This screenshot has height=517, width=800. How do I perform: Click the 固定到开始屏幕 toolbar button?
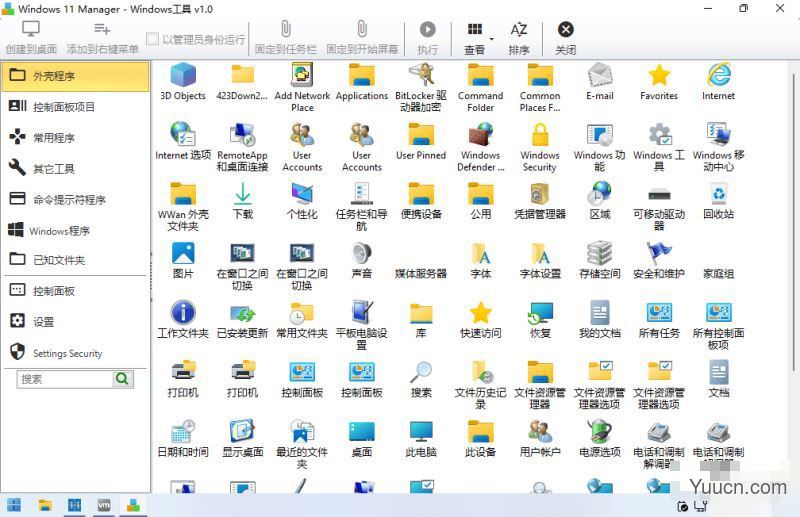tap(362, 38)
